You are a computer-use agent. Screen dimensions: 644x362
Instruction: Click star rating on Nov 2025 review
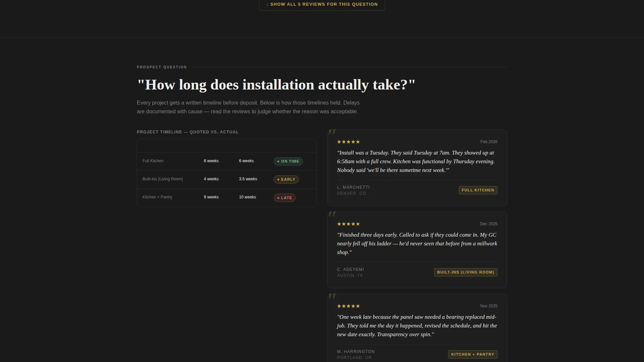[348, 306]
